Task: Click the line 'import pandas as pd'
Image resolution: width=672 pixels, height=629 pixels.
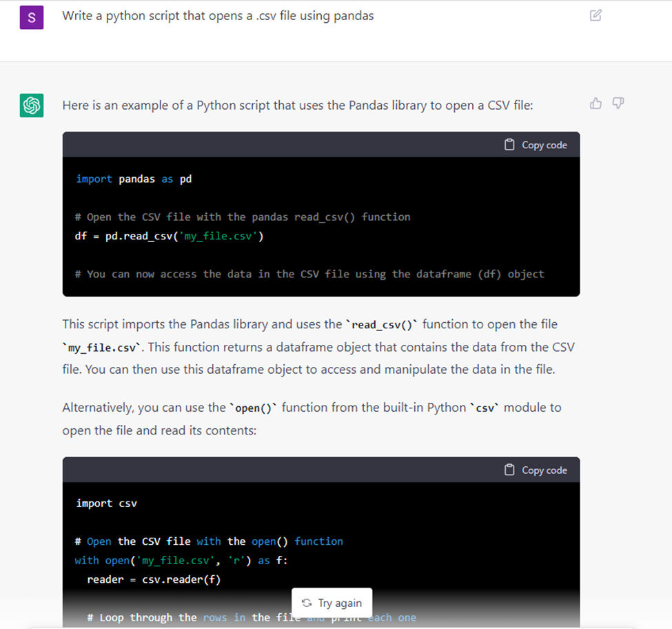Action: point(134,179)
